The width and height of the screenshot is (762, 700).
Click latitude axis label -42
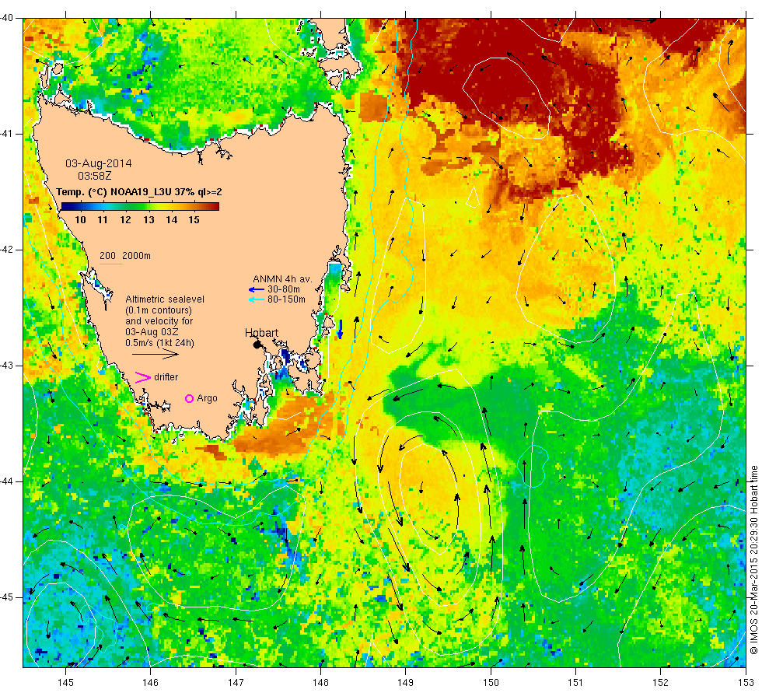coord(7,250)
